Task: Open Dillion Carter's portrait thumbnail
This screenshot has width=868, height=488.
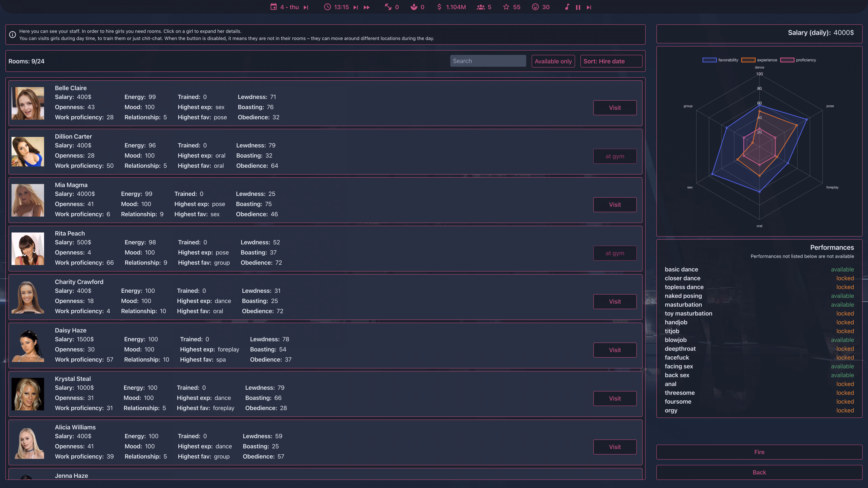Action: pos(28,152)
